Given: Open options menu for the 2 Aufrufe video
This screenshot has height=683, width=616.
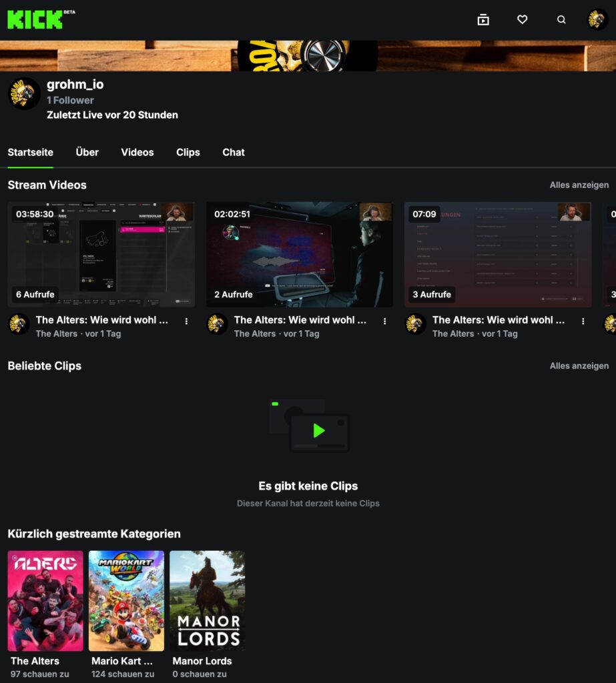Looking at the screenshot, I should 384,321.
